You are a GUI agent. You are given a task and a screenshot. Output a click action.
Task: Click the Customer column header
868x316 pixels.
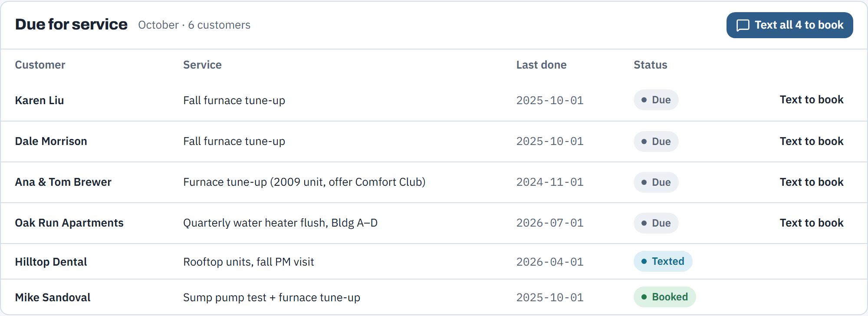(x=40, y=65)
